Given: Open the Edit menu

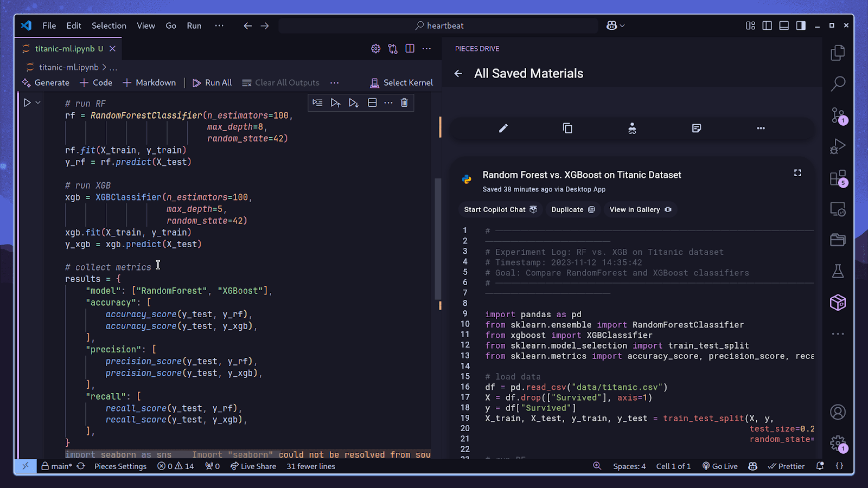Looking at the screenshot, I should click(x=74, y=25).
